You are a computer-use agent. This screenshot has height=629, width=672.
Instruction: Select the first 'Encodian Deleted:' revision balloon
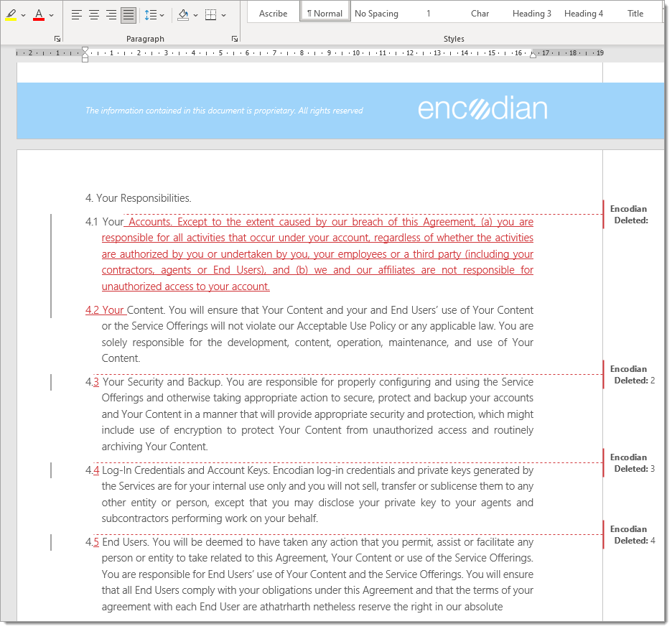tap(629, 215)
